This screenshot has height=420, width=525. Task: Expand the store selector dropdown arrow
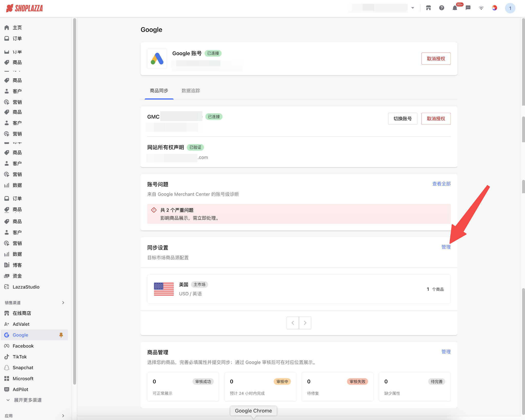[x=413, y=8]
